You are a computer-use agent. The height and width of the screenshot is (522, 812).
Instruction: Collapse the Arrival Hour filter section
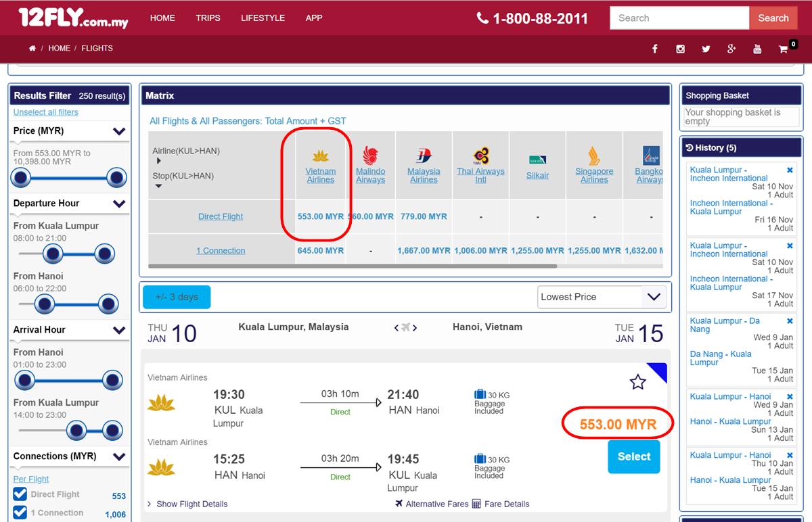coord(119,330)
